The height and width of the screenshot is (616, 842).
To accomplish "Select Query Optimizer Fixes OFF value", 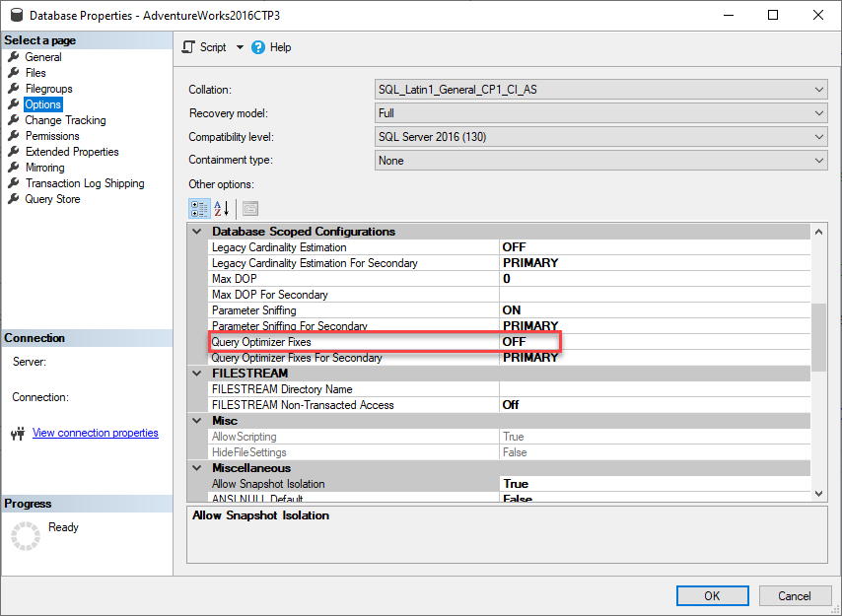I will click(655, 342).
